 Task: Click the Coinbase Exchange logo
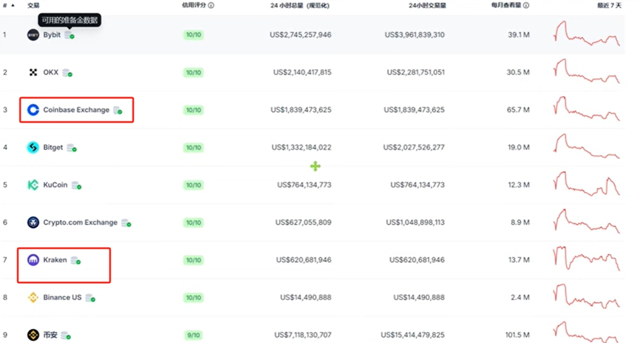pyautogui.click(x=33, y=110)
